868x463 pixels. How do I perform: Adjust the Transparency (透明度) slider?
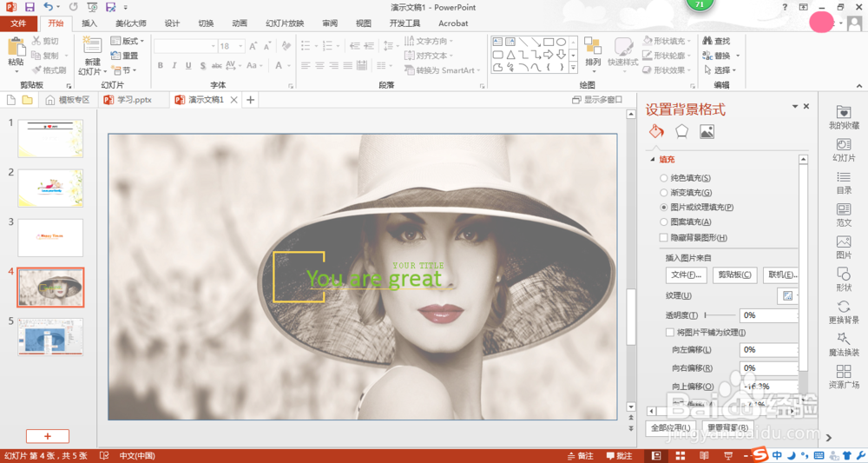click(x=719, y=315)
